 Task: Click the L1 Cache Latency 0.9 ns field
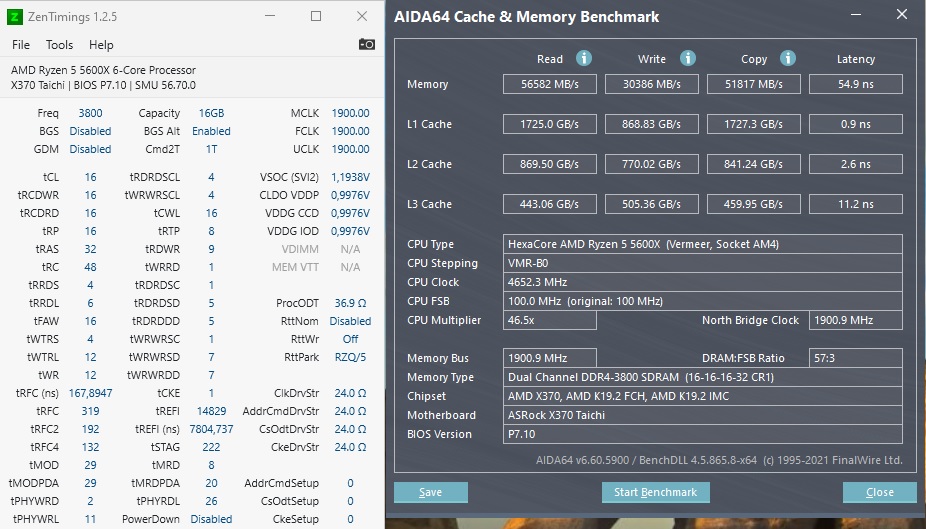coord(856,124)
